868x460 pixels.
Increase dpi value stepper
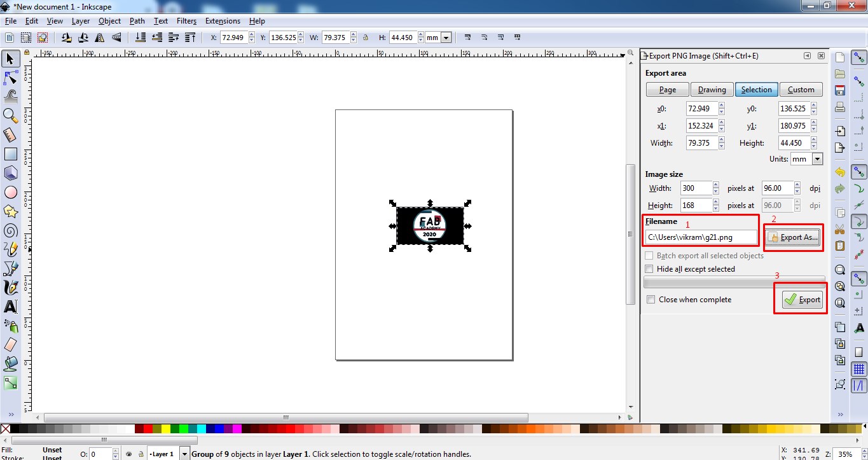click(797, 185)
